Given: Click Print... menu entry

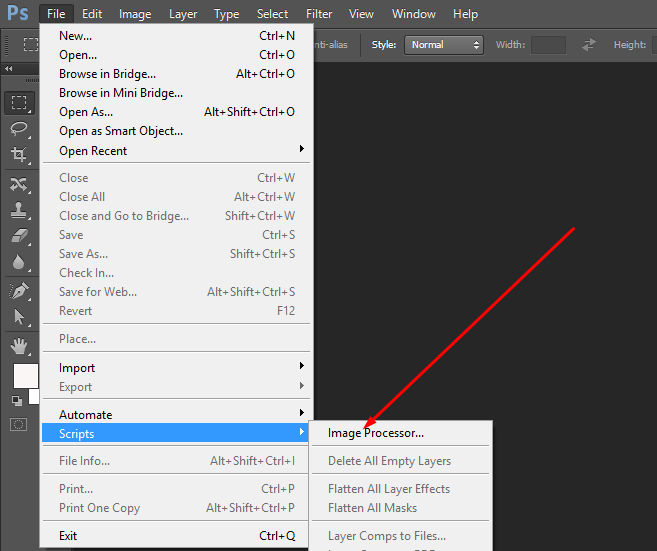Looking at the screenshot, I should coord(176,489).
